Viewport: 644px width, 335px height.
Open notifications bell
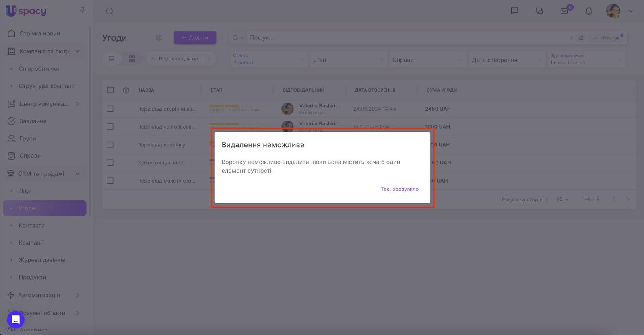click(589, 11)
